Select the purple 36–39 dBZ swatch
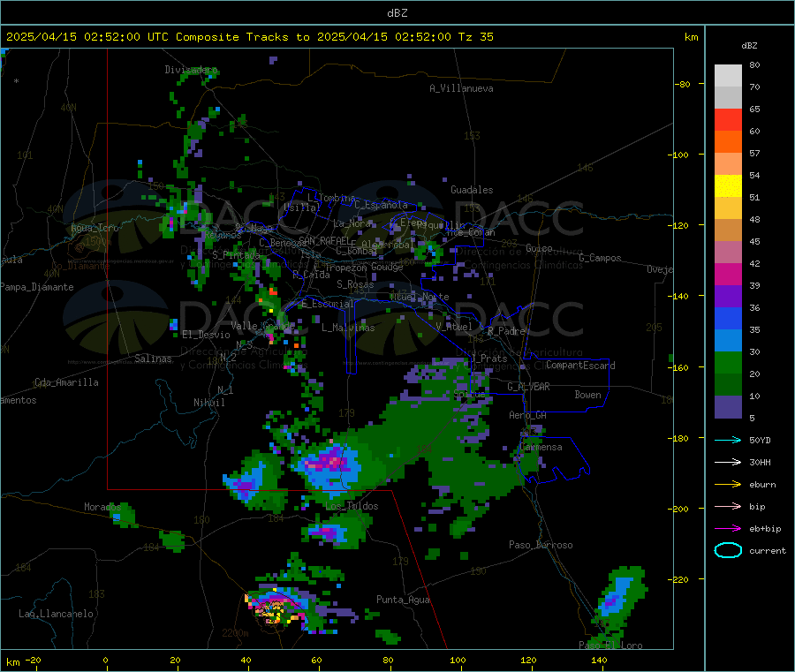795x672 pixels. coord(728,297)
